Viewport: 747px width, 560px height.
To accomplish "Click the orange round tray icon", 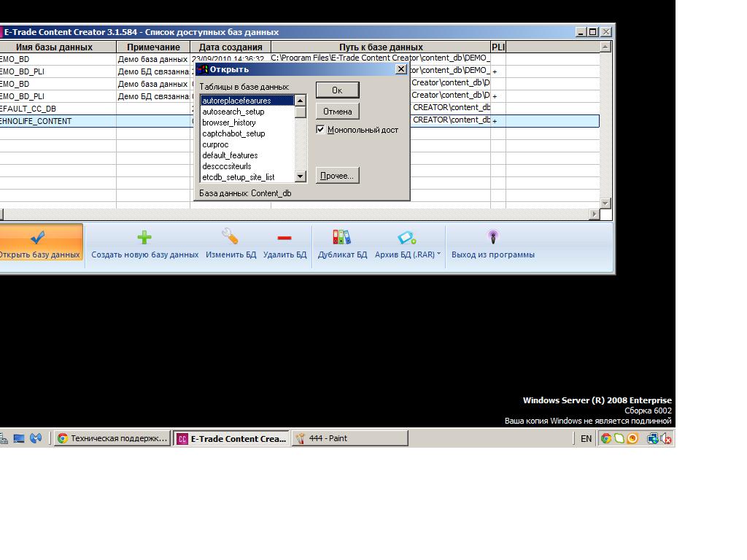I will click(632, 438).
